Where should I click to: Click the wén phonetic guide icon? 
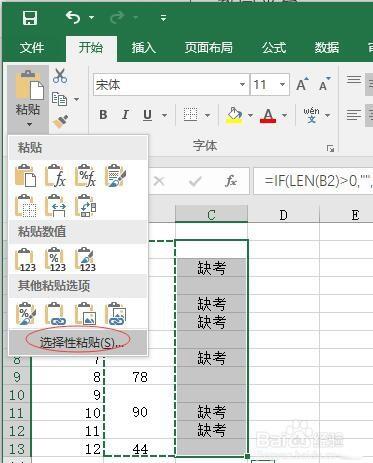(311, 115)
